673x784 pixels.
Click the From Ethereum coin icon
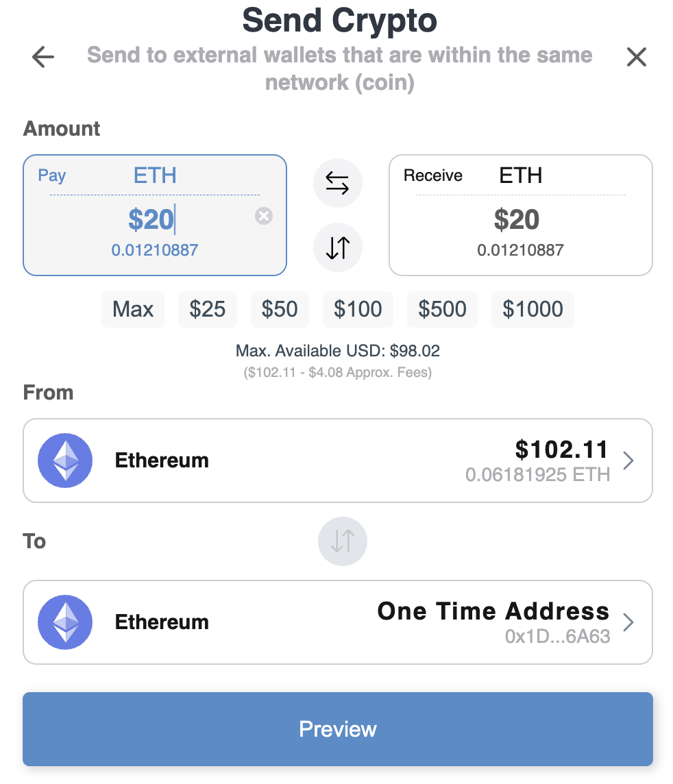(65, 461)
